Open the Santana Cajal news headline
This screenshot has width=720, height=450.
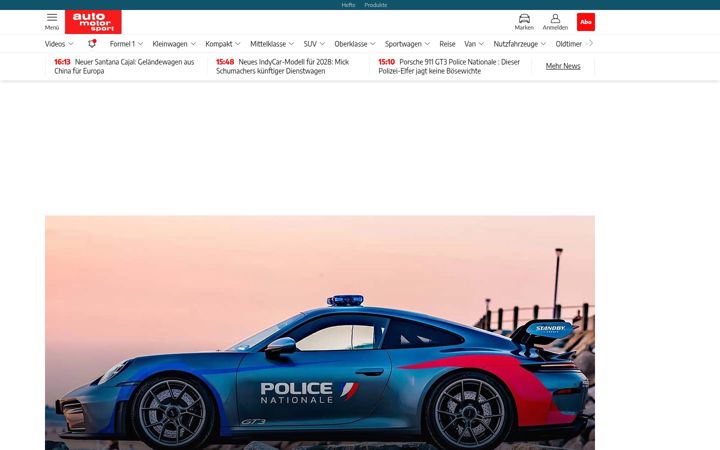click(x=124, y=66)
